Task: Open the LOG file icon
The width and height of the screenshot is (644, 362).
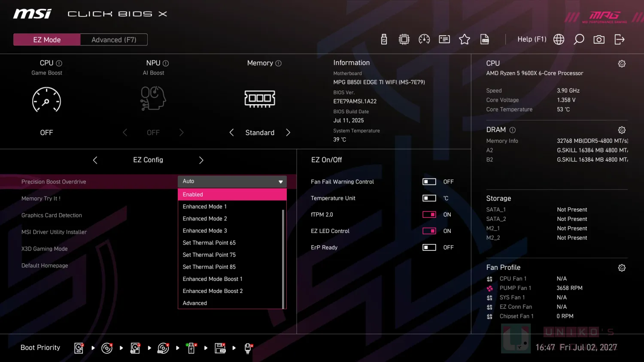Action: [485, 39]
